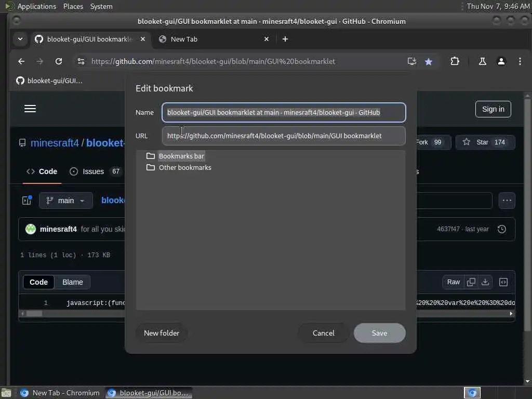Open Chromium three-dot menu

(520, 61)
